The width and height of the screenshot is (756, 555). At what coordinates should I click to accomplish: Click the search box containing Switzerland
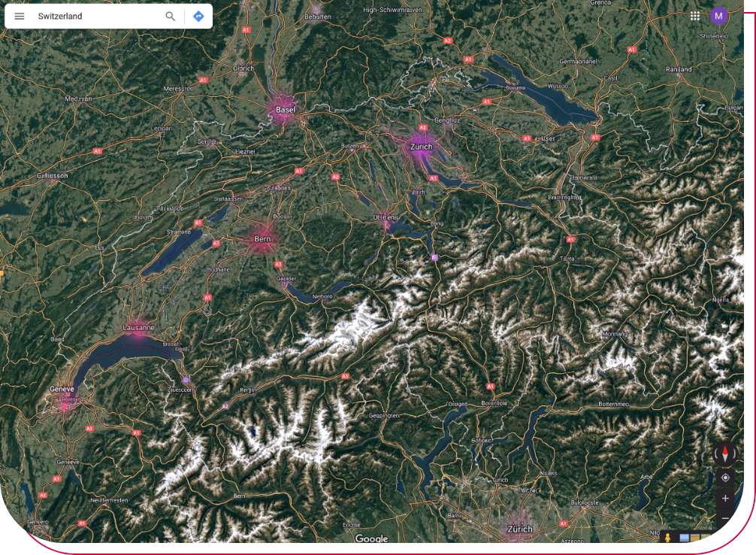[98, 16]
